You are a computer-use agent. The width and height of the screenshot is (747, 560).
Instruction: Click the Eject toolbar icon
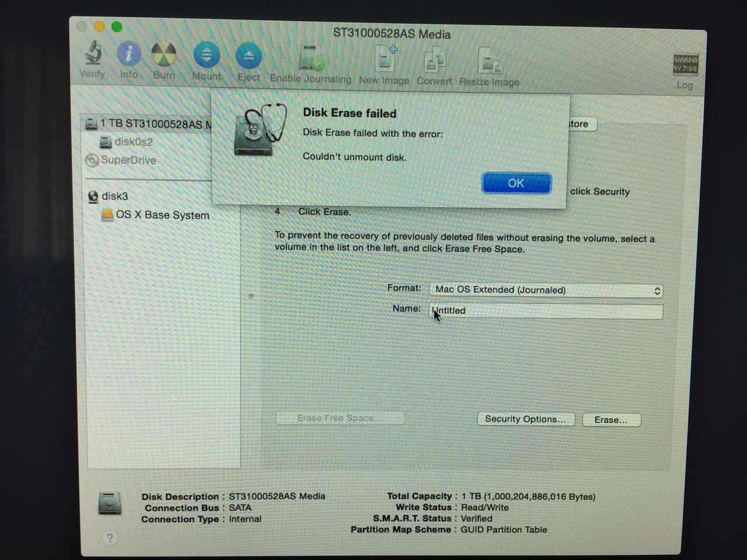point(249,57)
